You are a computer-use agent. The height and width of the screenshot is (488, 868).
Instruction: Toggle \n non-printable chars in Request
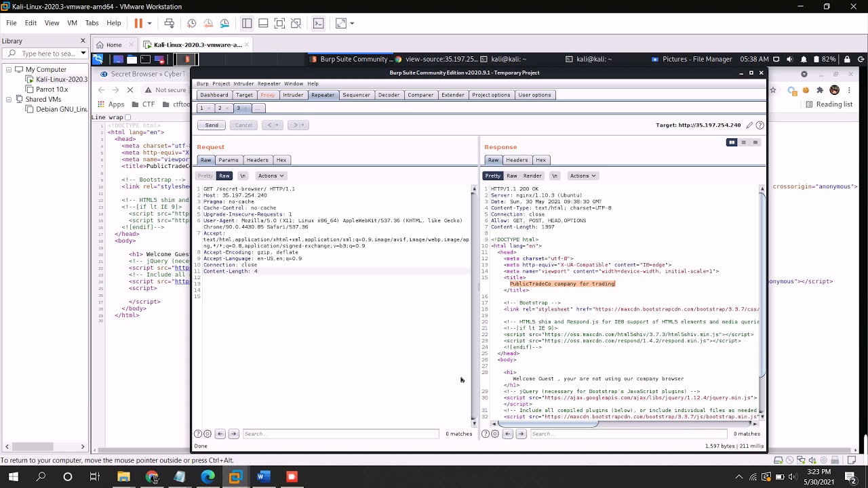243,176
